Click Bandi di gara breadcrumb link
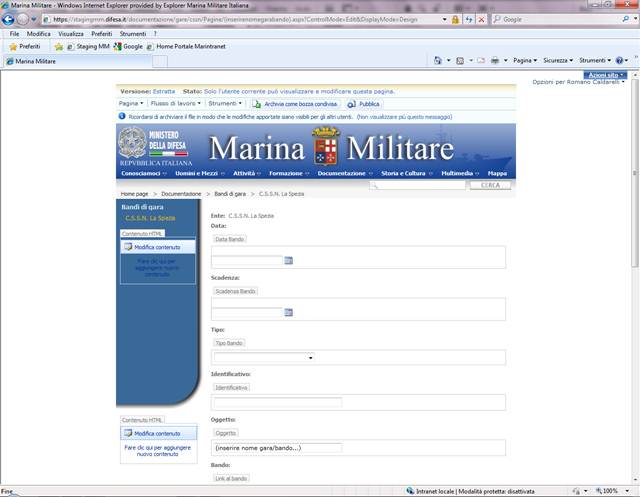Viewport: 640px width, 497px height. point(230,194)
